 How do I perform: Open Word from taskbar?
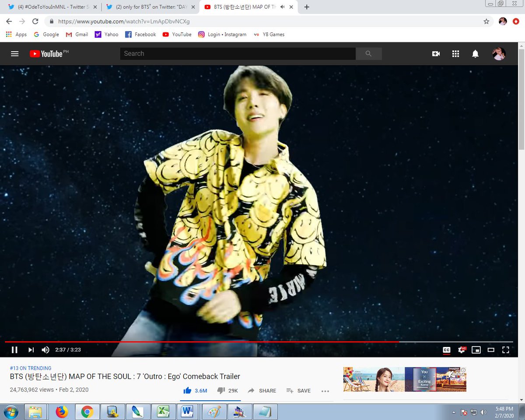click(188, 412)
